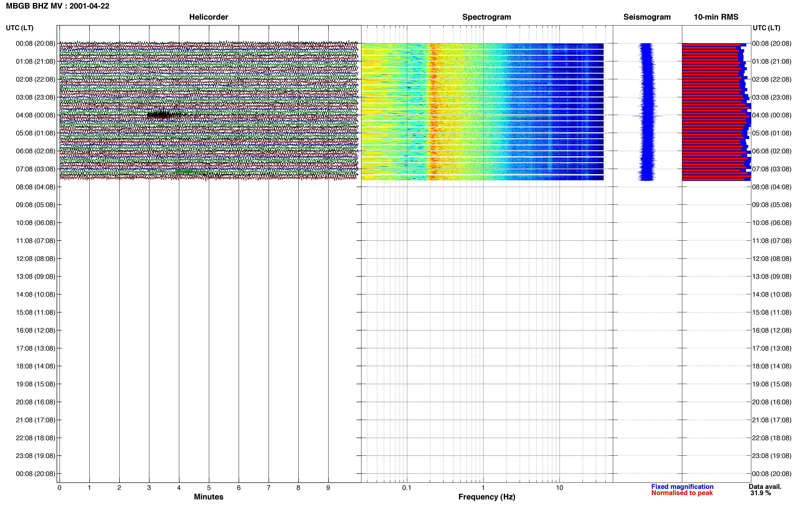Click the left '08:08 (04:08)' time label

click(x=35, y=187)
